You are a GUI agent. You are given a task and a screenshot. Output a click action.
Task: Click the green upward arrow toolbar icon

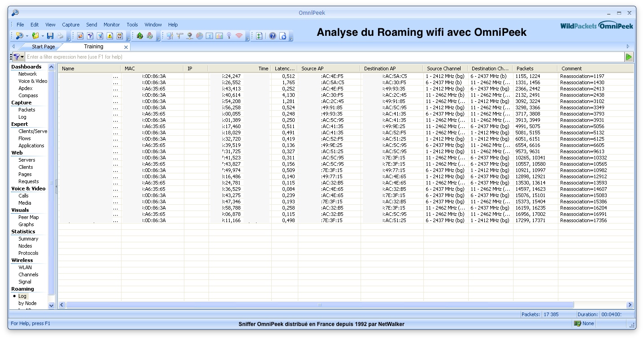point(139,36)
